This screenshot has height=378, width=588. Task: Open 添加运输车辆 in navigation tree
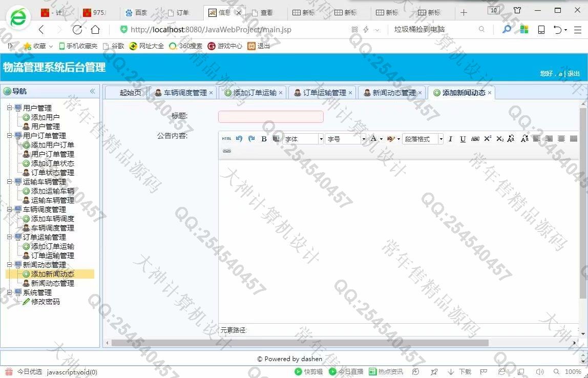[52, 191]
